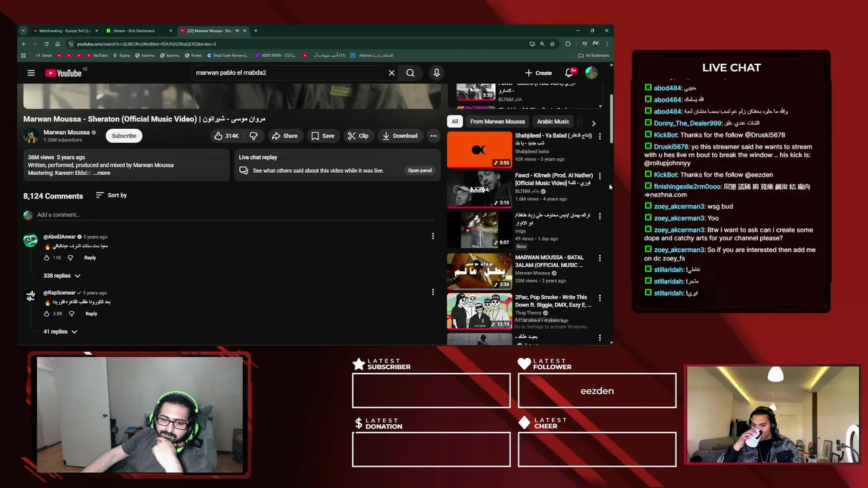Go back in the browser
Screen dimensions: 868x488
point(24,44)
